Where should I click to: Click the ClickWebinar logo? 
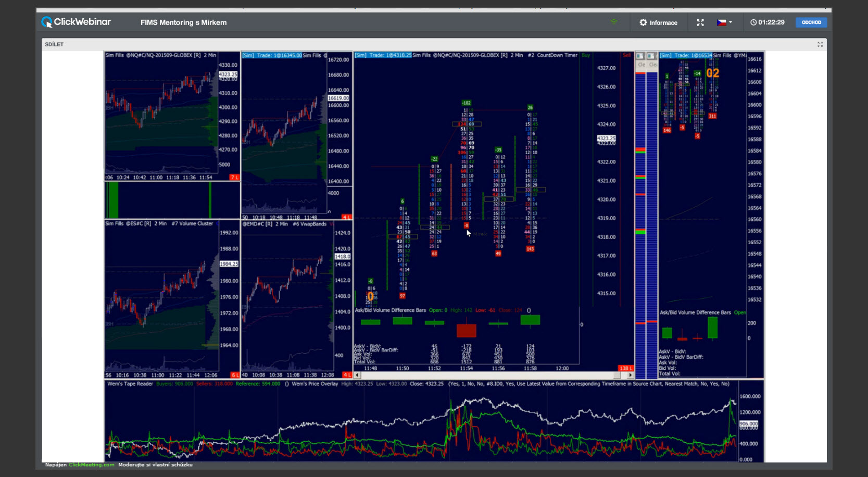tap(76, 22)
